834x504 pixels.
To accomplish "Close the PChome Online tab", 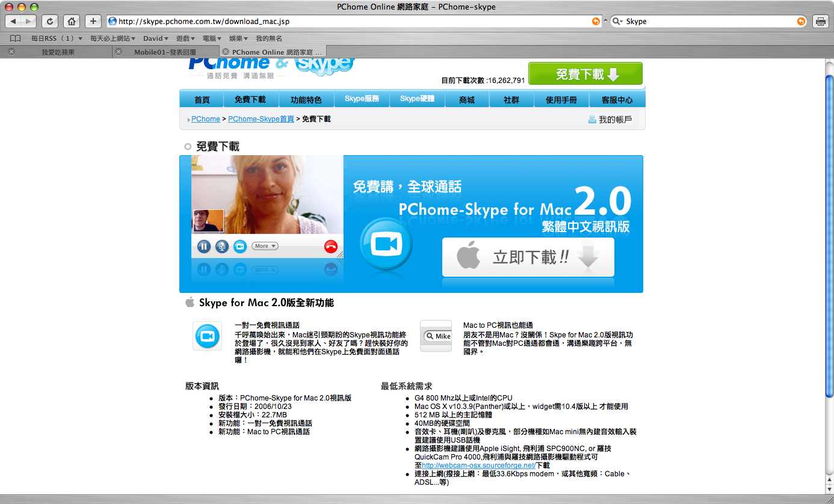I will click(226, 52).
